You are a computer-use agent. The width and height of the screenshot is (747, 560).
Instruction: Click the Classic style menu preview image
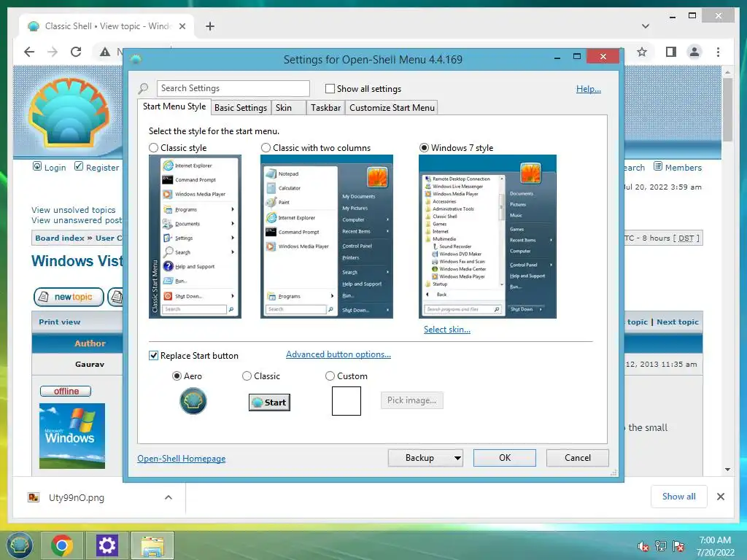(195, 237)
